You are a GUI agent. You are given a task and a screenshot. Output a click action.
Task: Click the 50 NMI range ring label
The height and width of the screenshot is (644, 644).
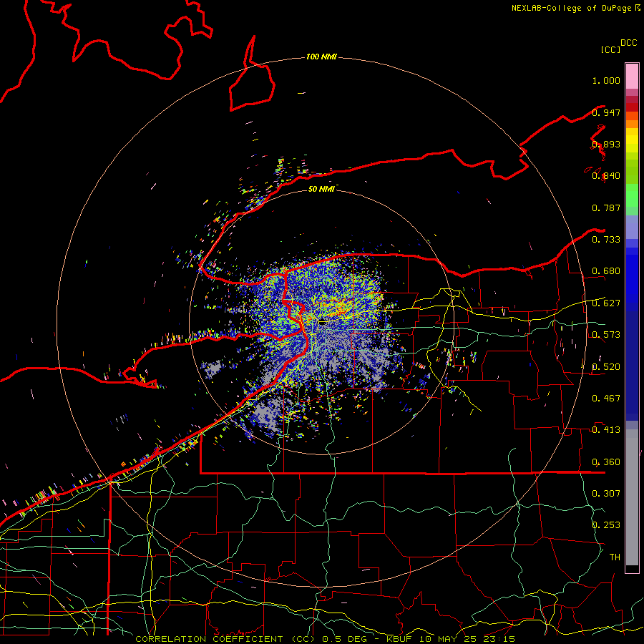(321, 189)
